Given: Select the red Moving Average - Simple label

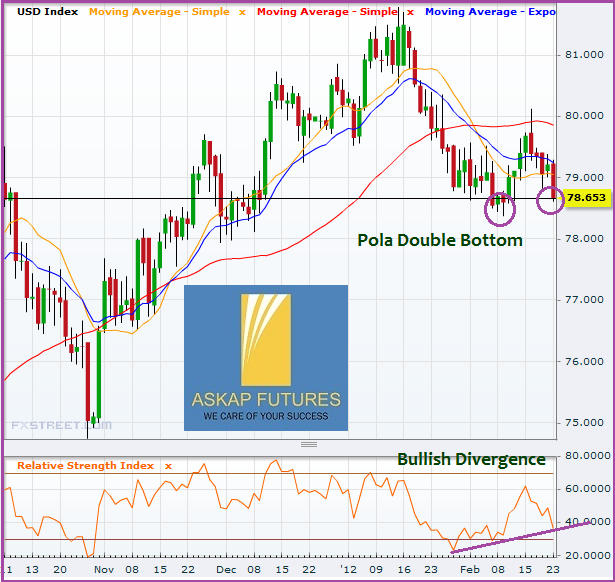Looking at the screenshot, I should 325,12.
